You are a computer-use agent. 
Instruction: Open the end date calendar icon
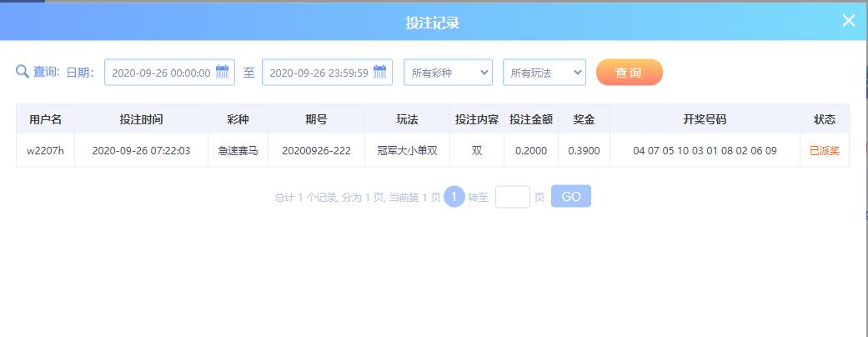pos(379,72)
